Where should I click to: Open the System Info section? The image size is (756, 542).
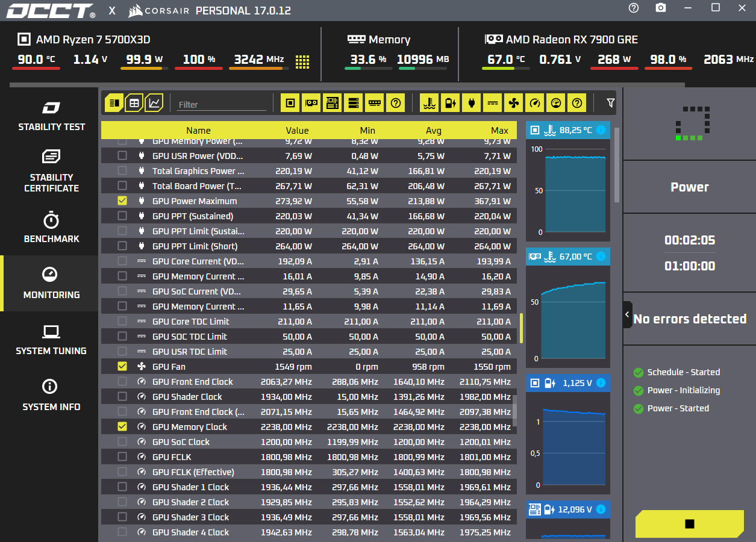51,395
